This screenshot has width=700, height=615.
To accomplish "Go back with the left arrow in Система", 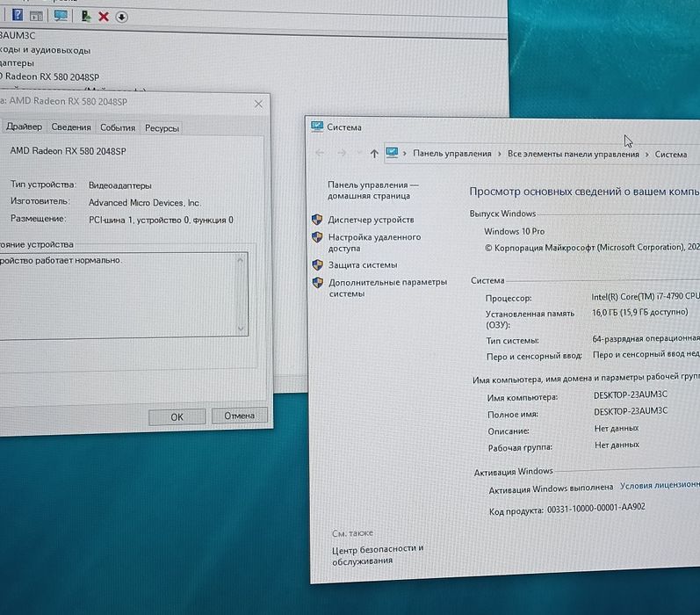I will tap(320, 153).
